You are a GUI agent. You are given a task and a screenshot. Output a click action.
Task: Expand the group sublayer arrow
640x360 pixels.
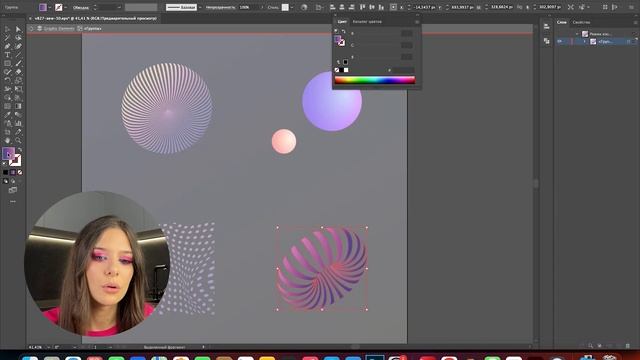(x=585, y=42)
